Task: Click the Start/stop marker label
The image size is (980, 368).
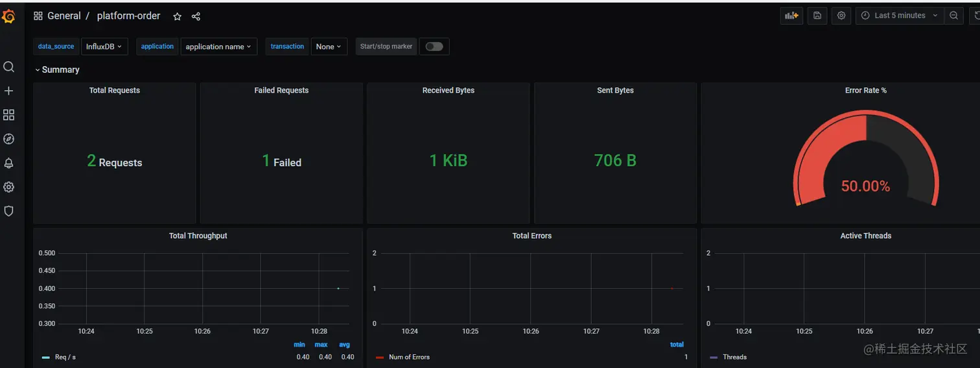Action: click(x=386, y=46)
